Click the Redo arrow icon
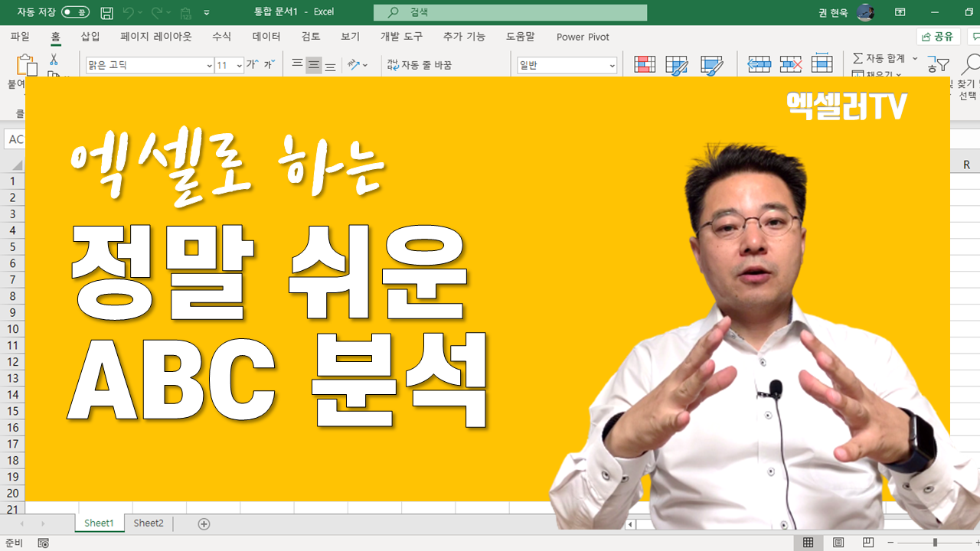This screenshot has height=551, width=980. coord(157,12)
